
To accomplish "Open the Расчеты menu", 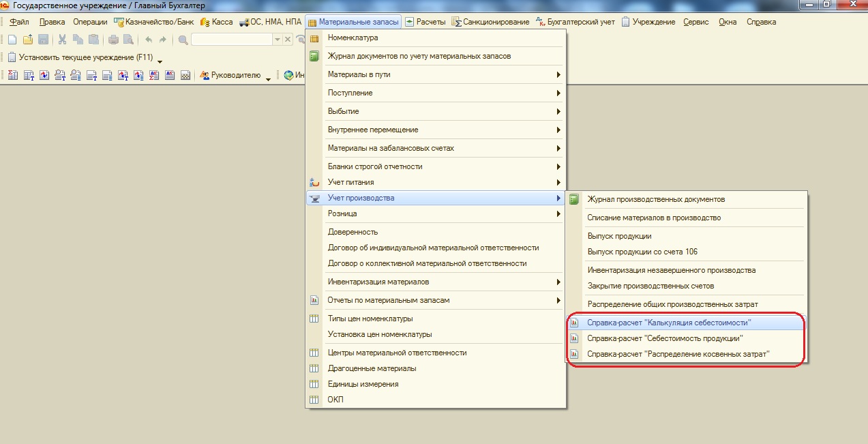I will pos(425,22).
